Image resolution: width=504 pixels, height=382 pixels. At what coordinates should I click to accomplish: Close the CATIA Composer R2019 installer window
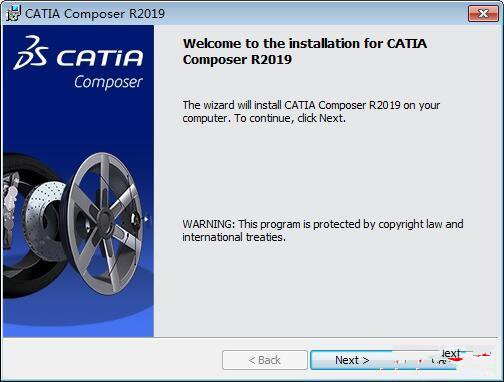click(483, 14)
